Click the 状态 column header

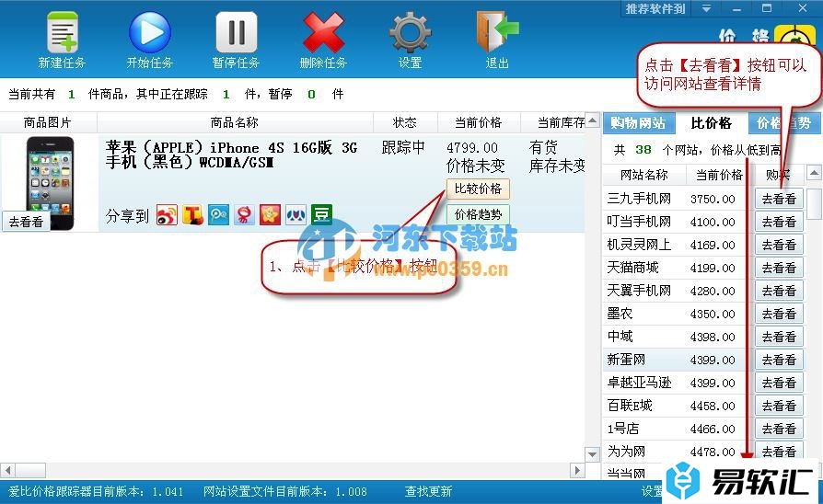point(405,122)
